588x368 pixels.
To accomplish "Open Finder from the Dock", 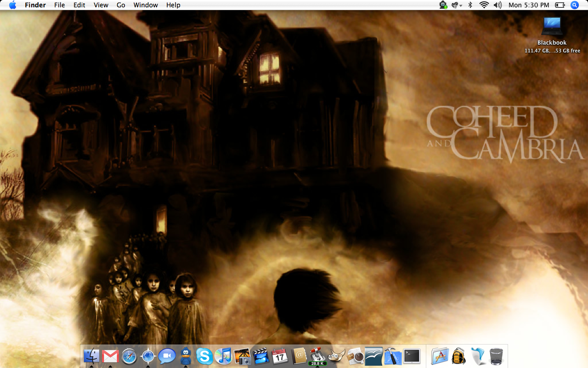I will pos(92,356).
